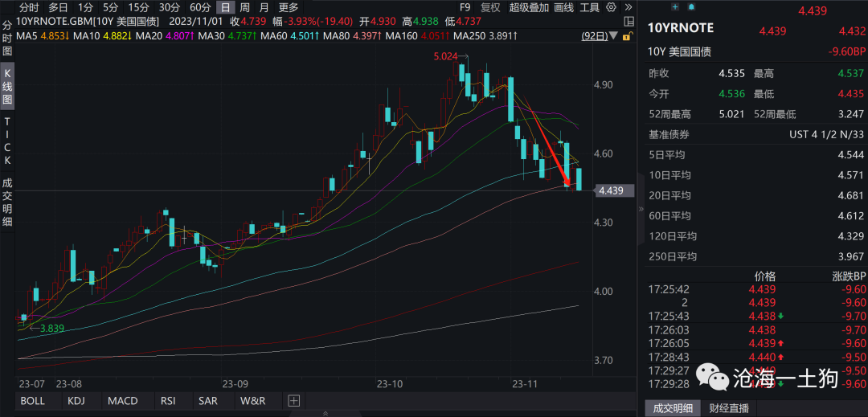Image resolution: width=868 pixels, height=417 pixels.
Task: Select the 财经直播 tab
Action: coord(728,409)
